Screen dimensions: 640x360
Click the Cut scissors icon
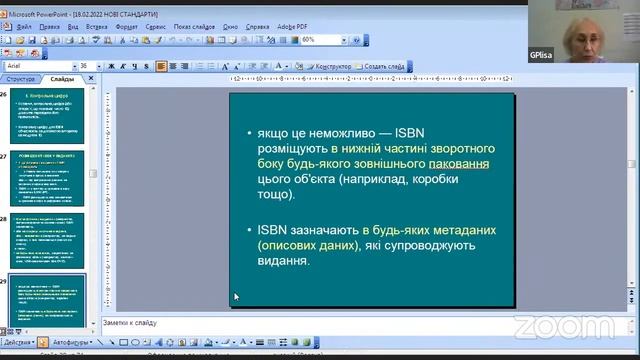[122, 40]
